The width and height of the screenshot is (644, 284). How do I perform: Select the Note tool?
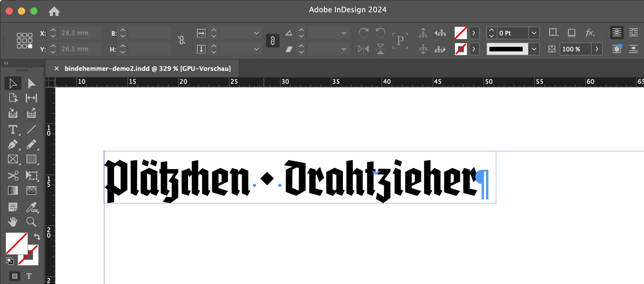click(13, 207)
